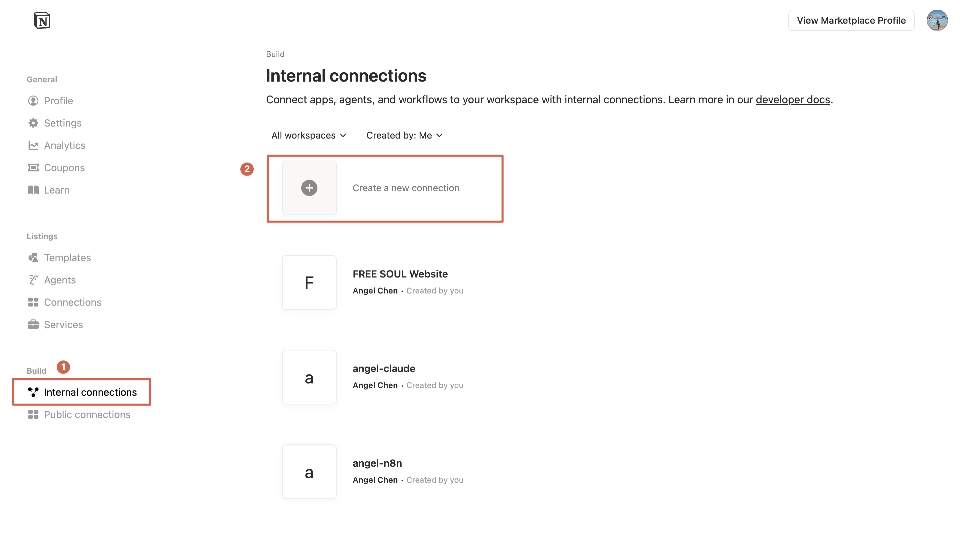Click the Settings gear icon

(x=33, y=123)
